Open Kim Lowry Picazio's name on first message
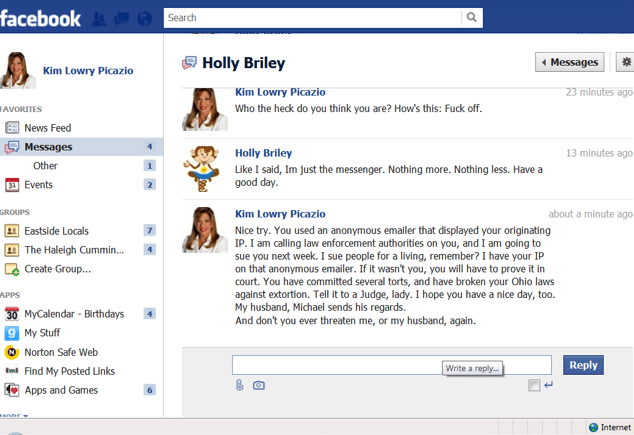The height and width of the screenshot is (435, 634). pyautogui.click(x=280, y=92)
